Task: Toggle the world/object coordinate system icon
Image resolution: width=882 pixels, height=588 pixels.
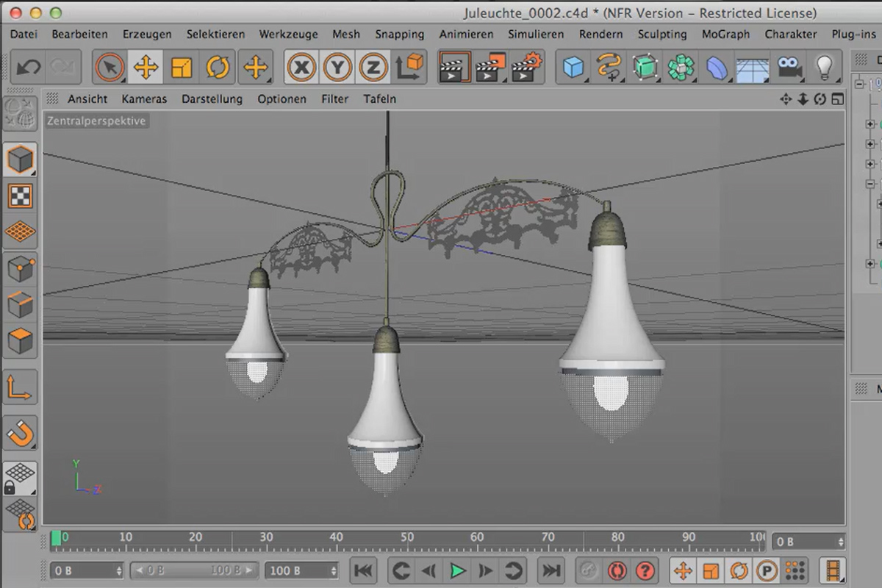Action: pos(410,68)
